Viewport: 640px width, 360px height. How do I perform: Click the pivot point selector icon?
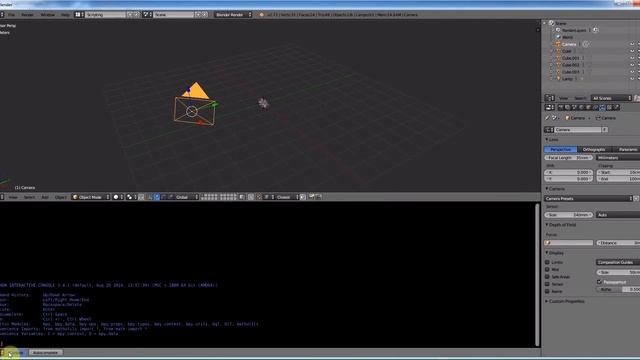click(131, 197)
